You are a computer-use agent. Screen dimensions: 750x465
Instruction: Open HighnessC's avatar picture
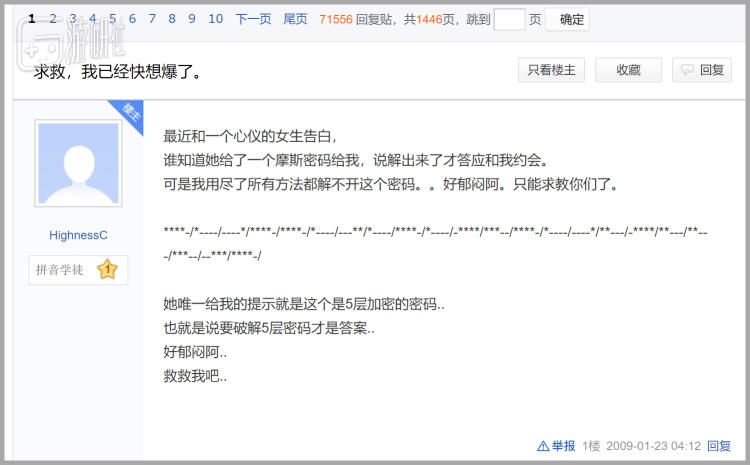click(78, 163)
